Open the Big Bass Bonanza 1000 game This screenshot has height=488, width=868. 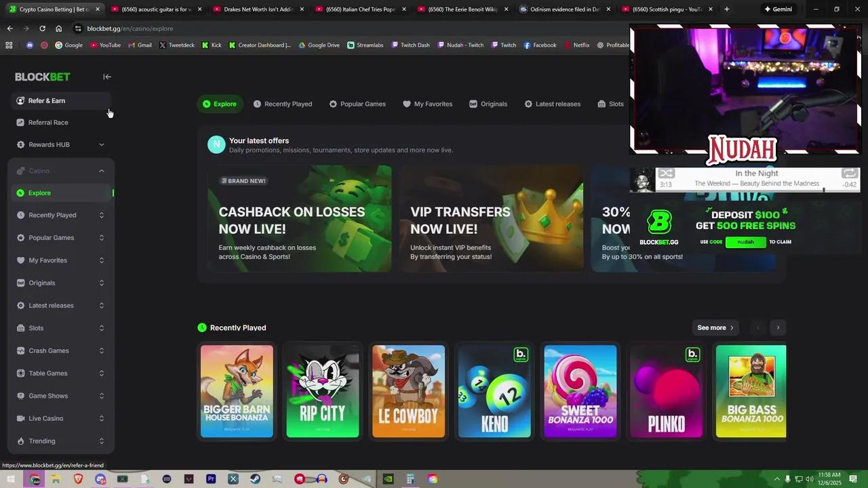[751, 391]
